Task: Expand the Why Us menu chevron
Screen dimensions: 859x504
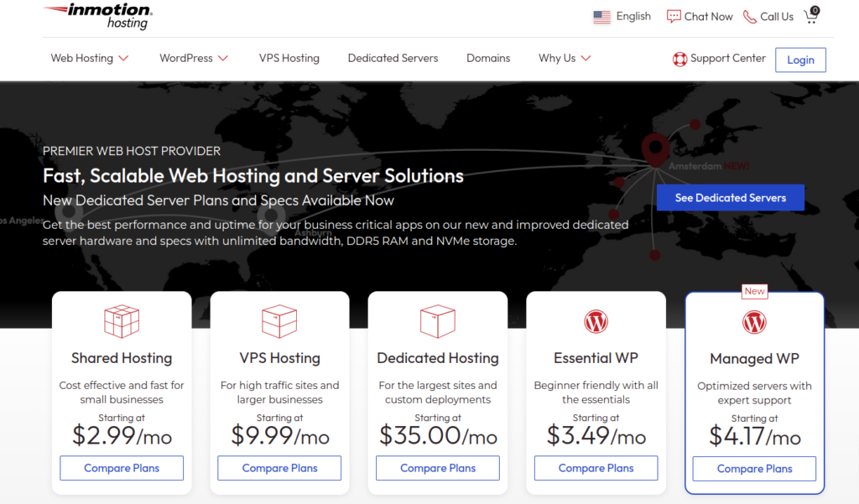Action: pyautogui.click(x=586, y=58)
